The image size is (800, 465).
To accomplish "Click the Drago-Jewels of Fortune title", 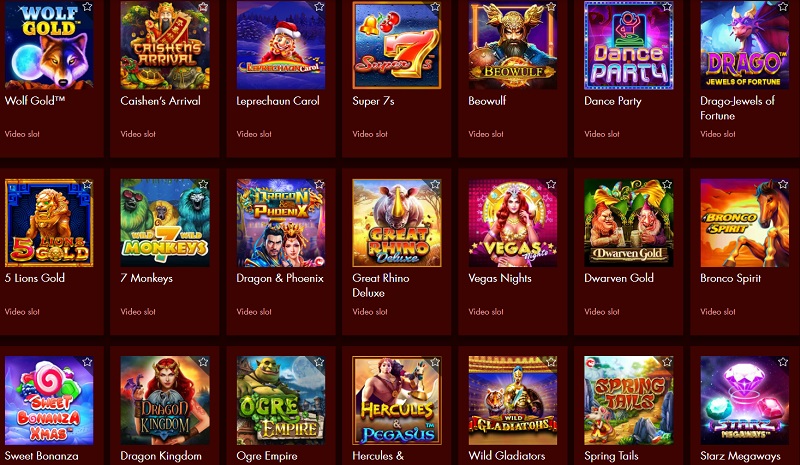I will (737, 108).
